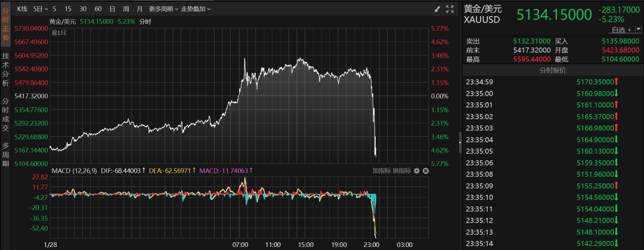
Task: Click the -283.17000 change value
Action: [618, 10]
